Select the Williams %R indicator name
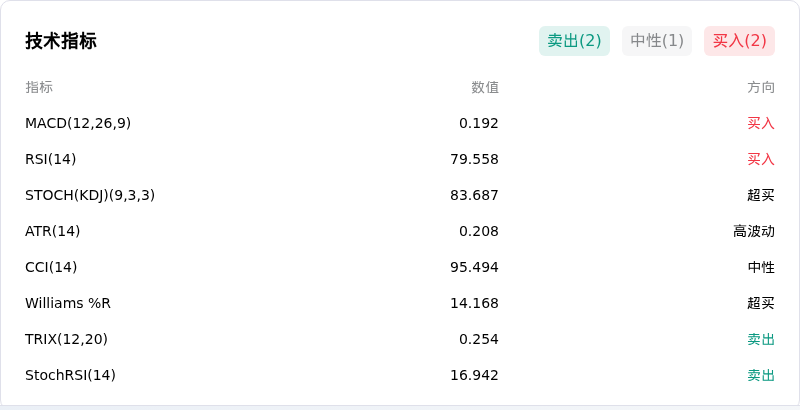 [x=68, y=303]
